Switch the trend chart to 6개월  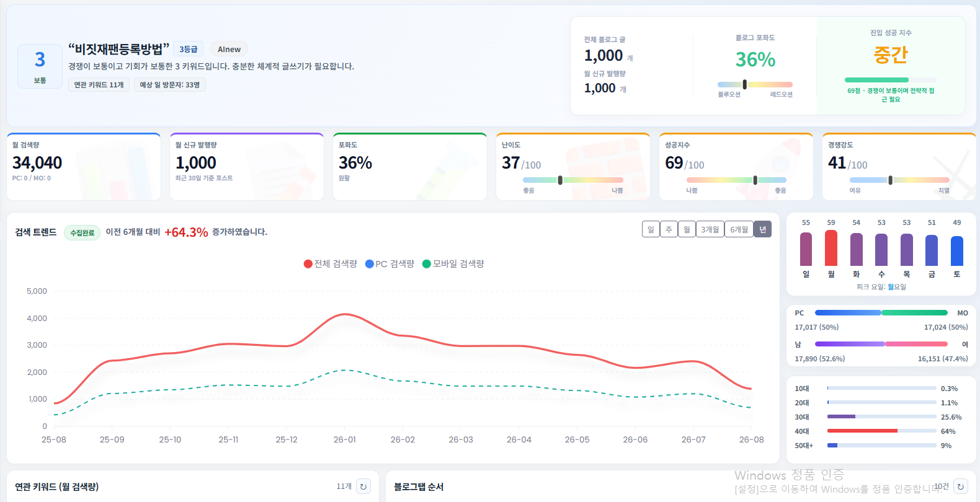click(x=739, y=229)
